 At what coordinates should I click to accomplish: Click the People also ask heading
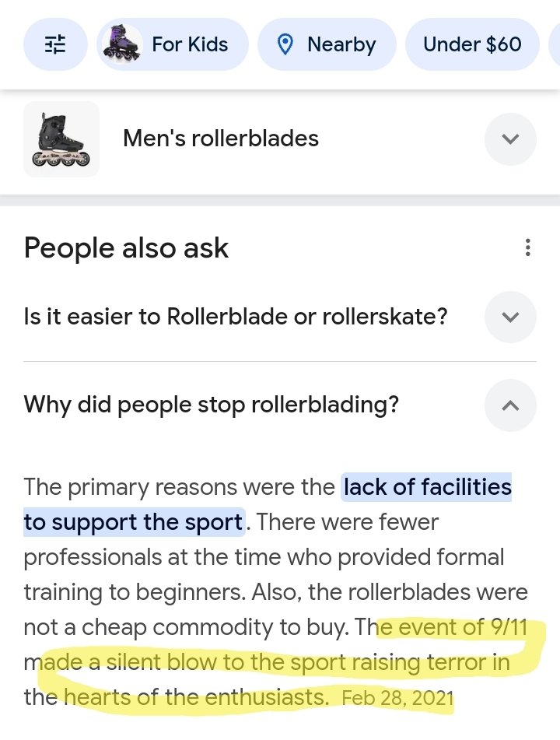[x=126, y=248]
